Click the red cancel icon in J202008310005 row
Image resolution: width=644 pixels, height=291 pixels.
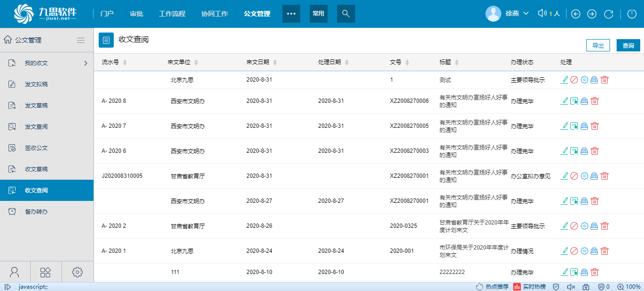(x=574, y=176)
